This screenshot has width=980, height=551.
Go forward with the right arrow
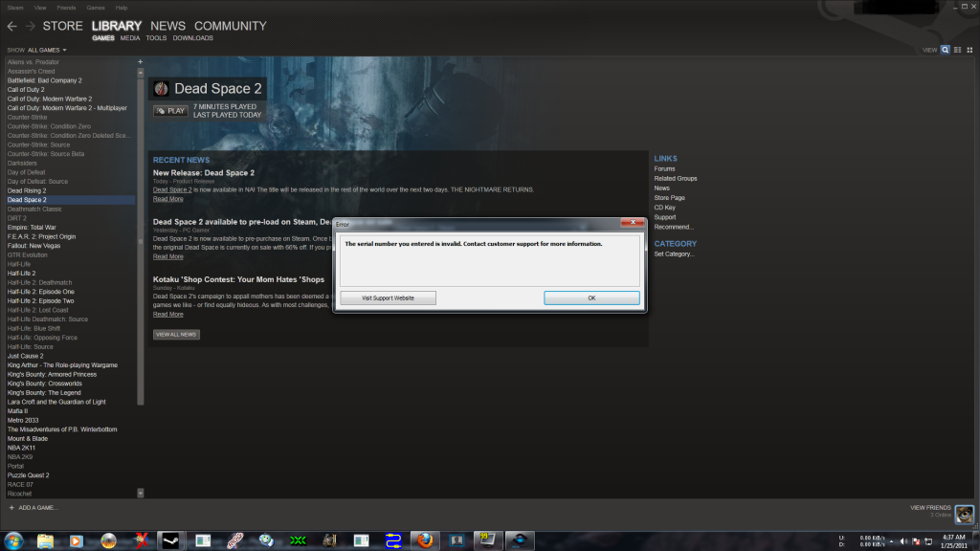tap(30, 26)
